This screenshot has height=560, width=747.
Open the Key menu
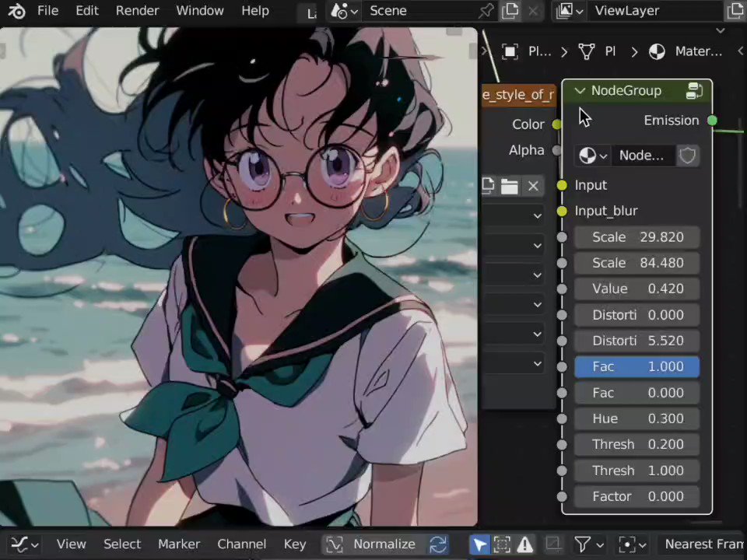coord(294,544)
